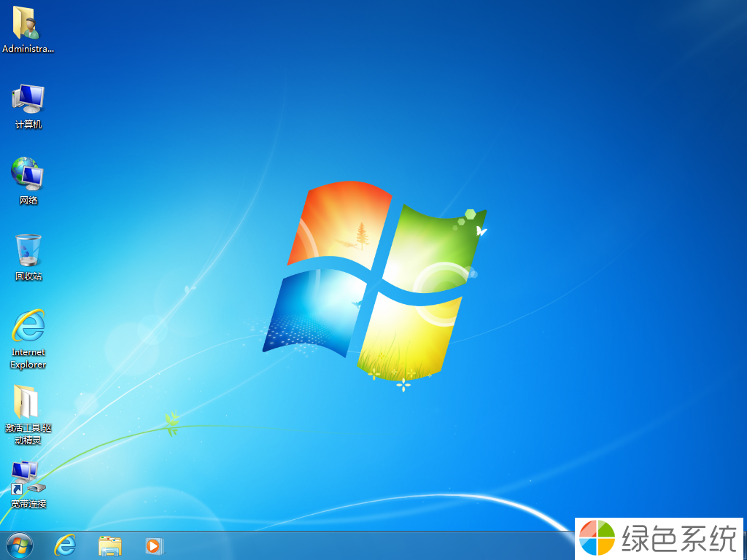Screen dimensions: 747x560
Task: Launch Internet Explorer from the taskbar
Action: (x=65, y=545)
